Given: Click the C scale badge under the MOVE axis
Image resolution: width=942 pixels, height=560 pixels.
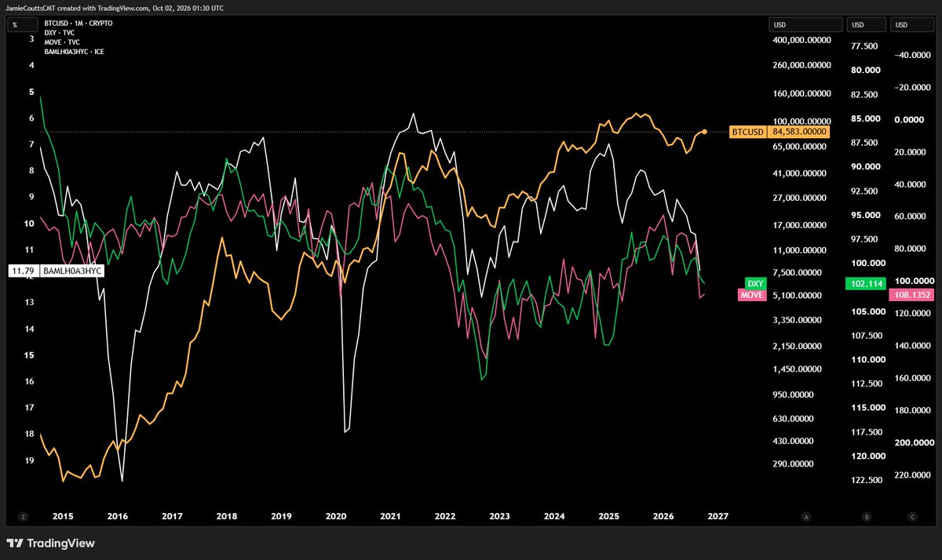Looking at the screenshot, I should pos(912,517).
